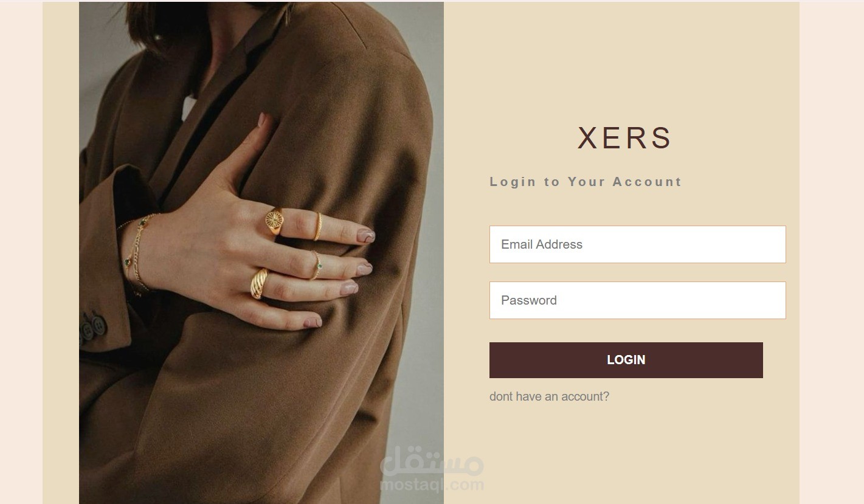864x504 pixels.
Task: Click the green-stone ring on ring finger
Action: [x=316, y=266]
